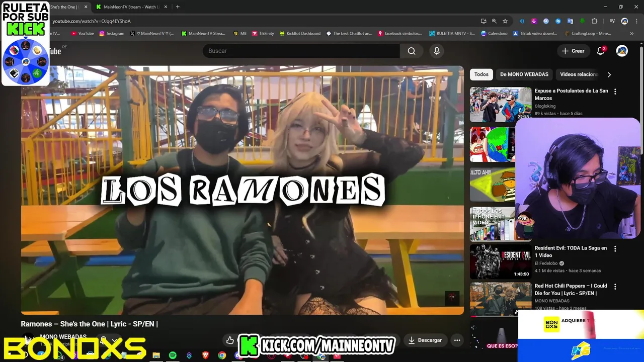Open the ALTO AH!! video thumbnail

[493, 184]
